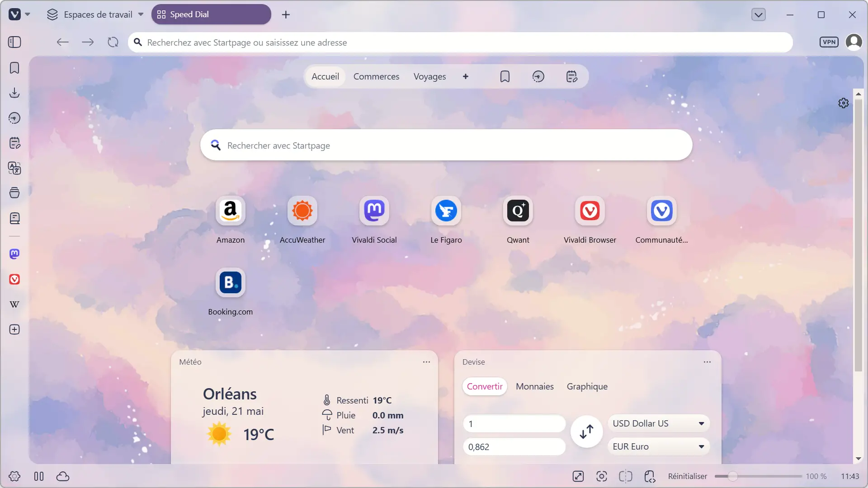The height and width of the screenshot is (488, 868).
Task: Open page actions icon
Action: tap(650, 476)
